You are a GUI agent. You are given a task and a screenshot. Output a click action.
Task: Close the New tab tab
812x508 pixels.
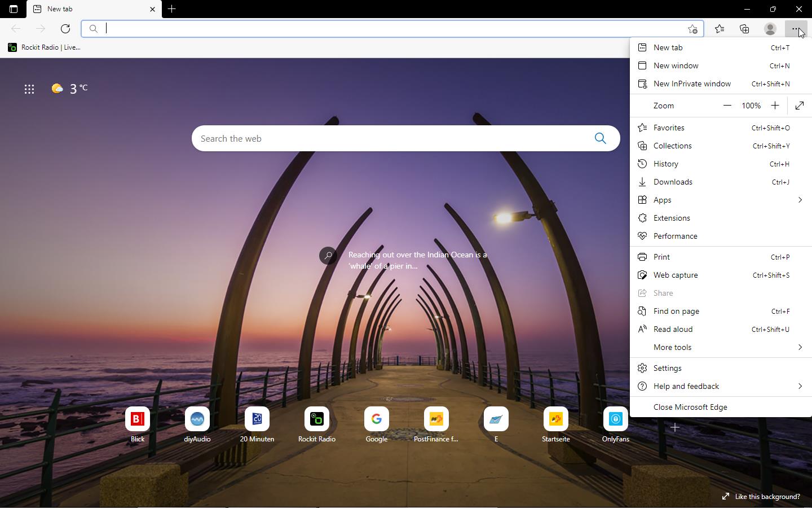click(152, 9)
